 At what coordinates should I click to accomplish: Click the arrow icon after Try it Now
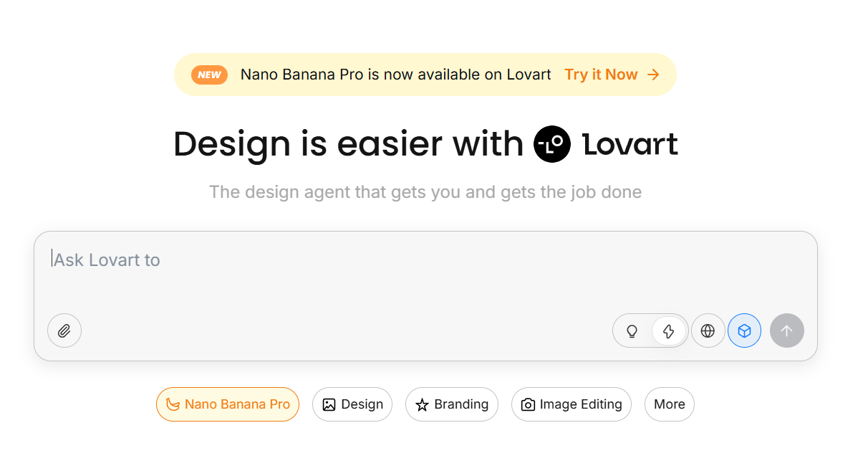652,74
